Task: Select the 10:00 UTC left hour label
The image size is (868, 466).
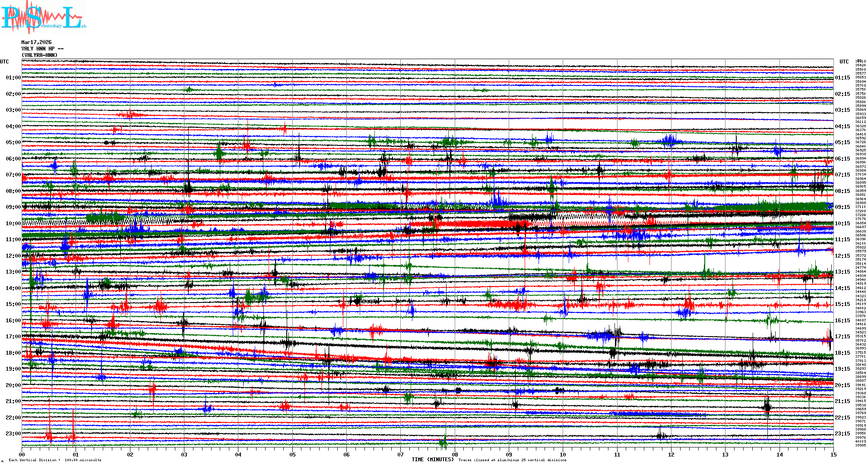Action: pos(13,224)
